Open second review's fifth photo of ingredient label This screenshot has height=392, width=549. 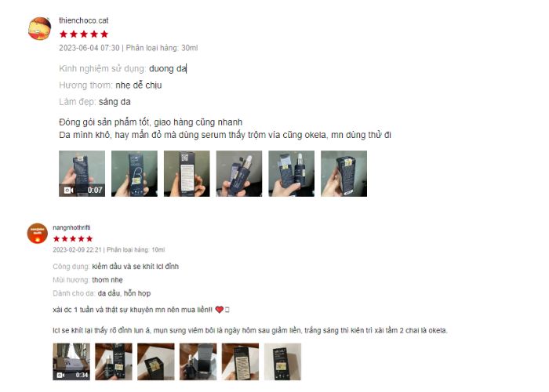pos(240,361)
